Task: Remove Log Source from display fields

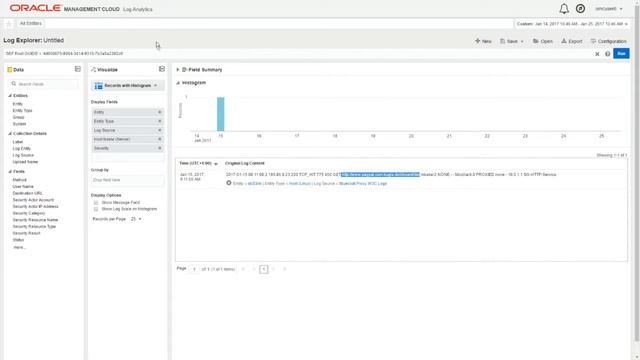Action: pos(160,130)
